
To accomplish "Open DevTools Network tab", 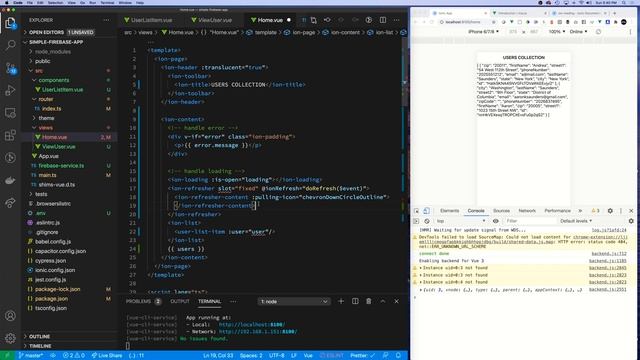I will click(x=527, y=211).
